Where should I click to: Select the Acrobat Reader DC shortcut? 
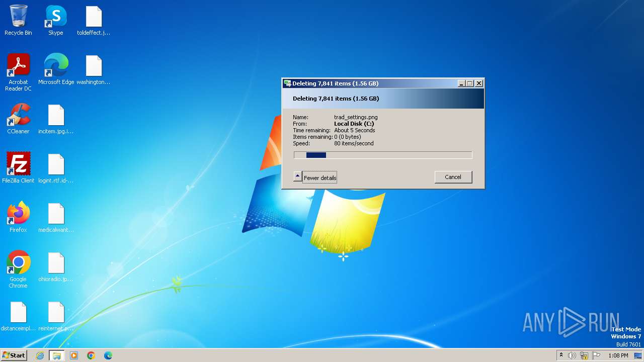pos(18,72)
